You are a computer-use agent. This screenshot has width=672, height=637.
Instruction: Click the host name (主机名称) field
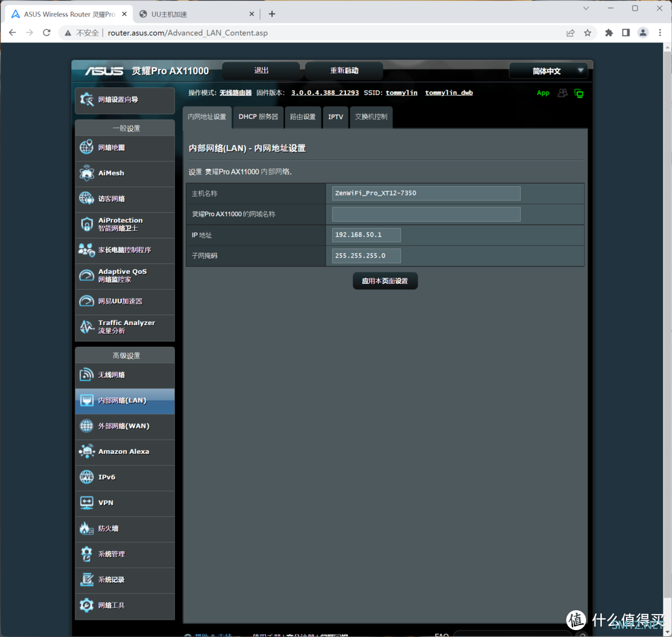[x=426, y=194]
